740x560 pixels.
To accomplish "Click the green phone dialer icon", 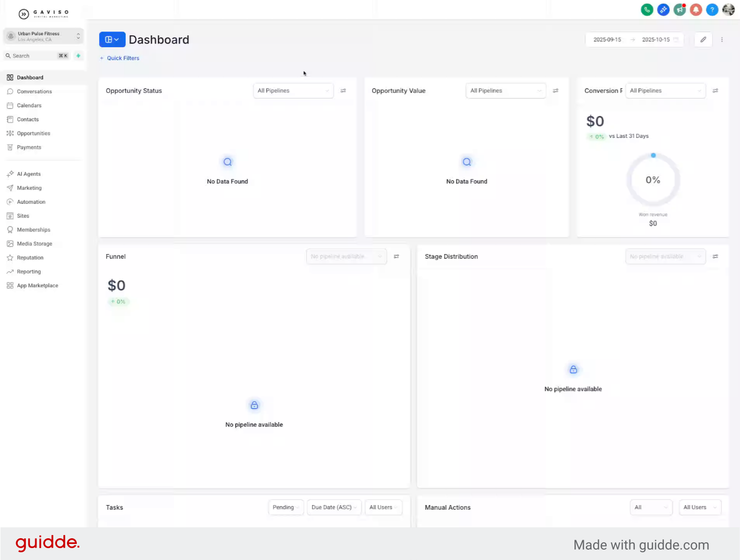I will coord(647,10).
